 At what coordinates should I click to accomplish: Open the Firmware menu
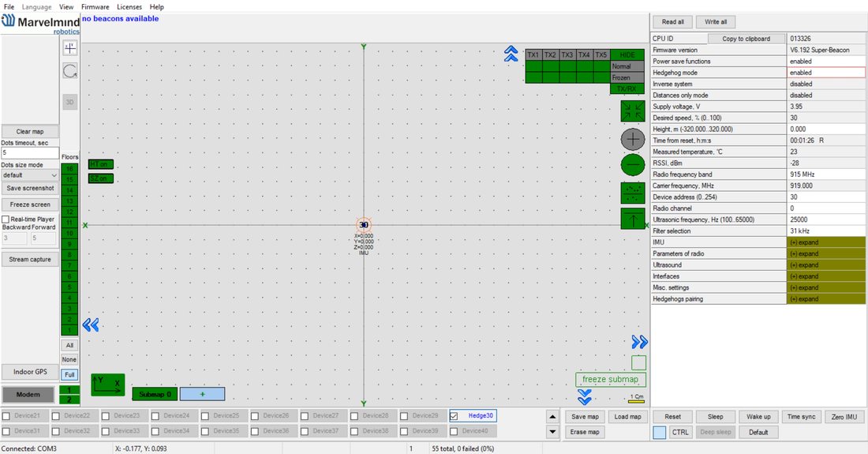(x=95, y=6)
